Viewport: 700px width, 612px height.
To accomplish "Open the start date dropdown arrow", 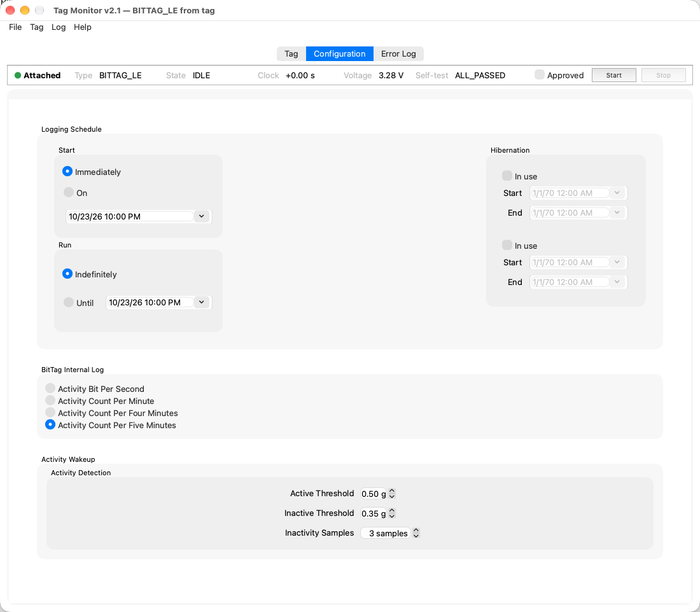I will pyautogui.click(x=202, y=216).
